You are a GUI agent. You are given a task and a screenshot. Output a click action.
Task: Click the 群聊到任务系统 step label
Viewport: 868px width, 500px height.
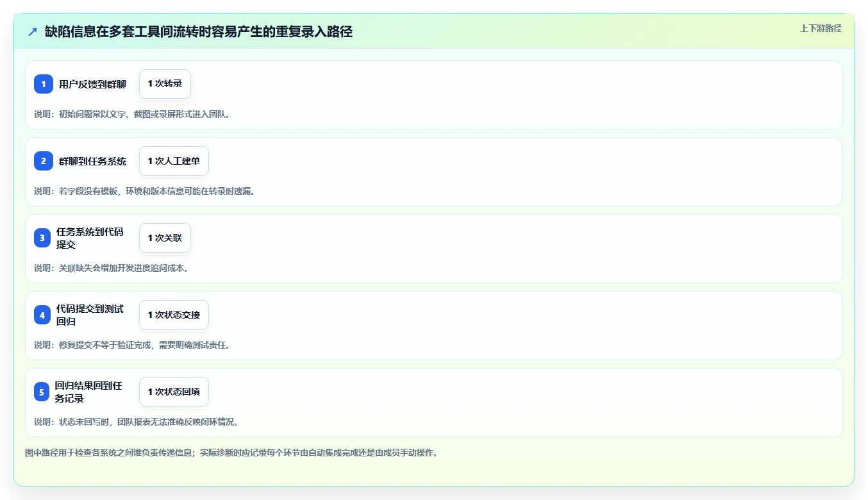tap(92, 161)
